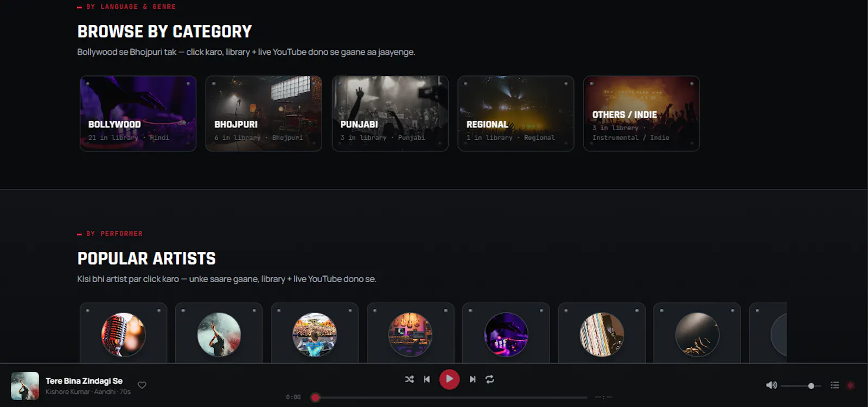
Task: Click the red dot indicator in player bar
Action: (x=851, y=386)
